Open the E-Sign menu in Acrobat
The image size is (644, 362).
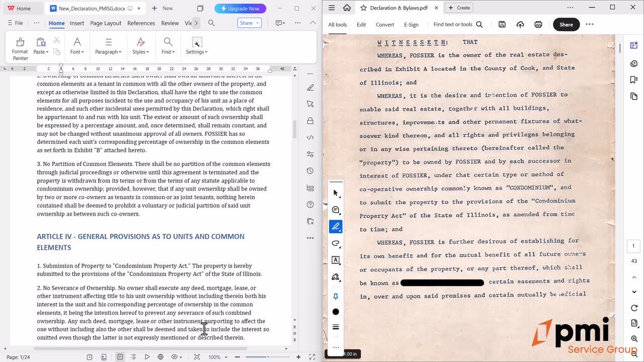(x=411, y=25)
